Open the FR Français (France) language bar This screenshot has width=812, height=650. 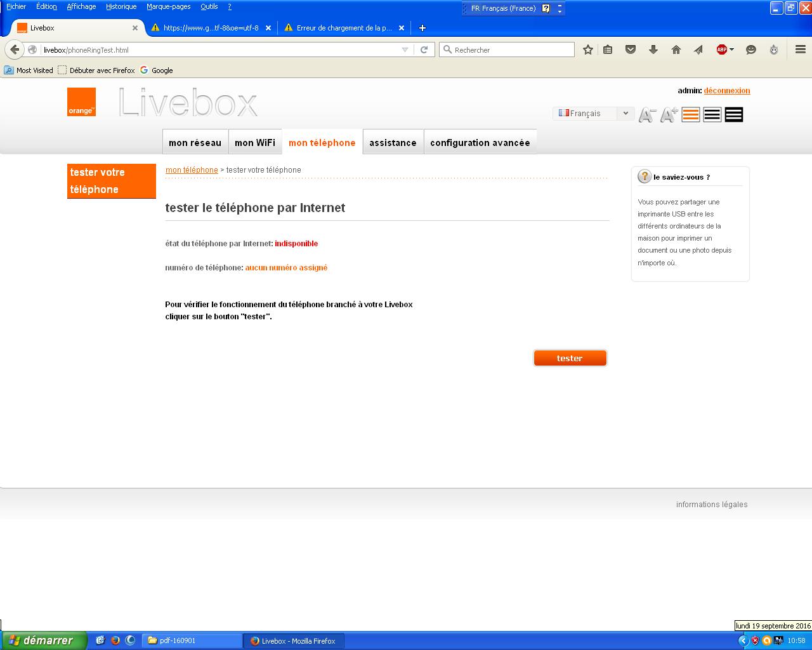pos(504,8)
